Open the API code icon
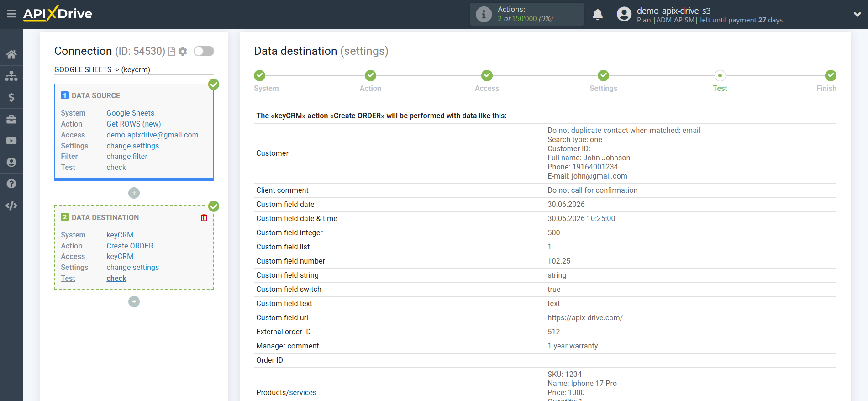This screenshot has height=401, width=868. click(11, 206)
